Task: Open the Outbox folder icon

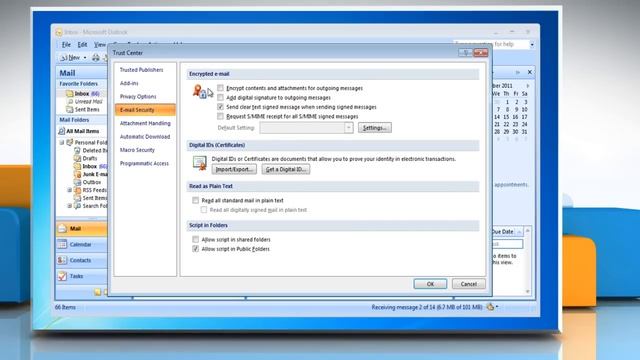Action: 77,182
